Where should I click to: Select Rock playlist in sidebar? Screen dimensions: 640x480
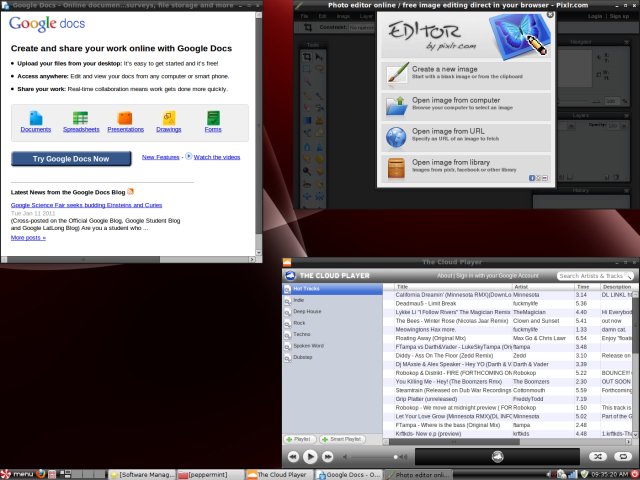point(332,323)
